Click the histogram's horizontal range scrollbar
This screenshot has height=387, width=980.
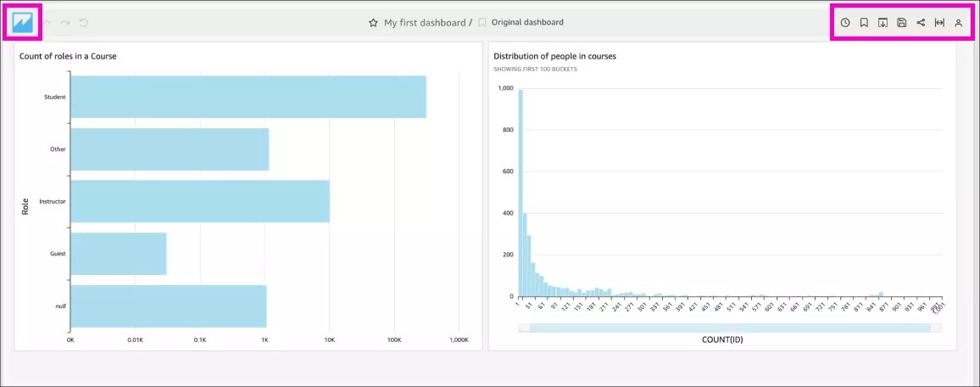pos(729,328)
